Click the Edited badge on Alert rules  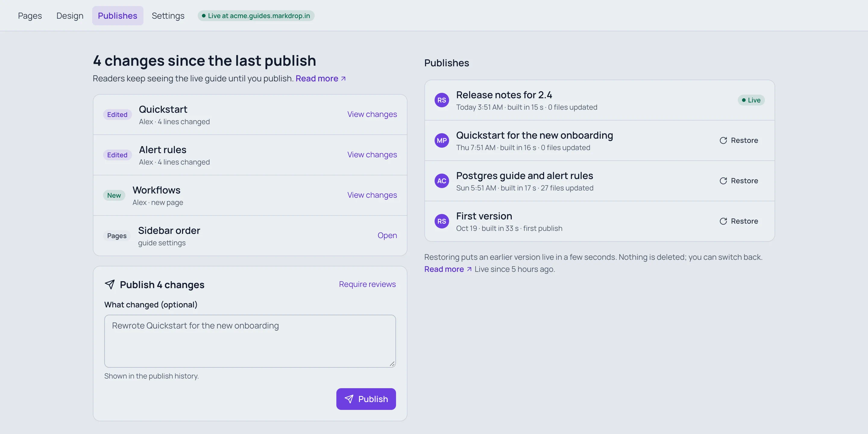[x=117, y=155]
